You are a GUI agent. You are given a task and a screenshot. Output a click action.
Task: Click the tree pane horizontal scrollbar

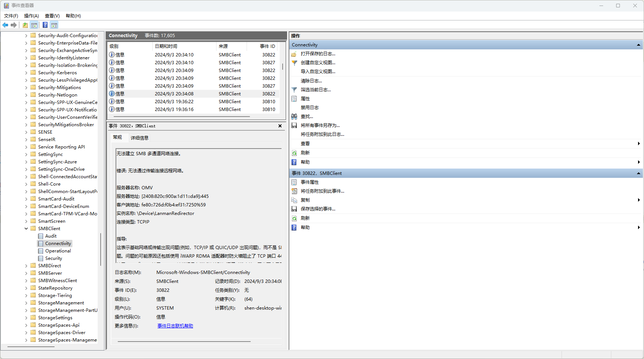click(x=31, y=347)
